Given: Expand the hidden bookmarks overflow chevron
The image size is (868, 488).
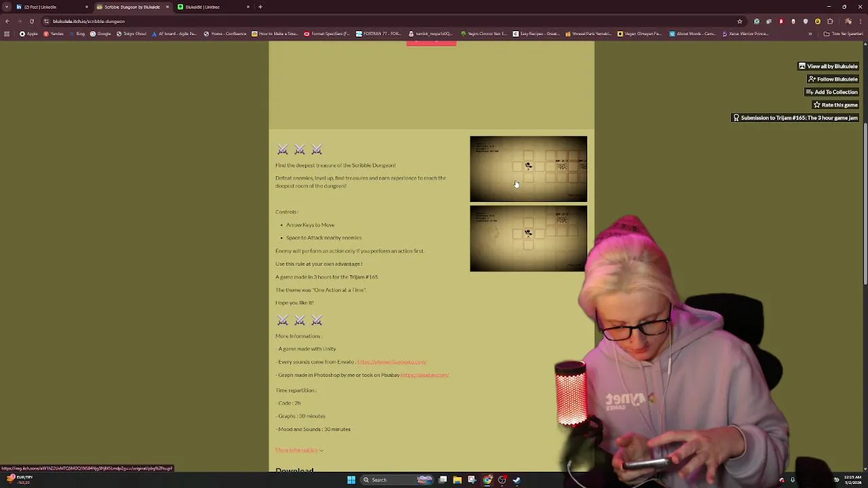Looking at the screenshot, I should 810,34.
